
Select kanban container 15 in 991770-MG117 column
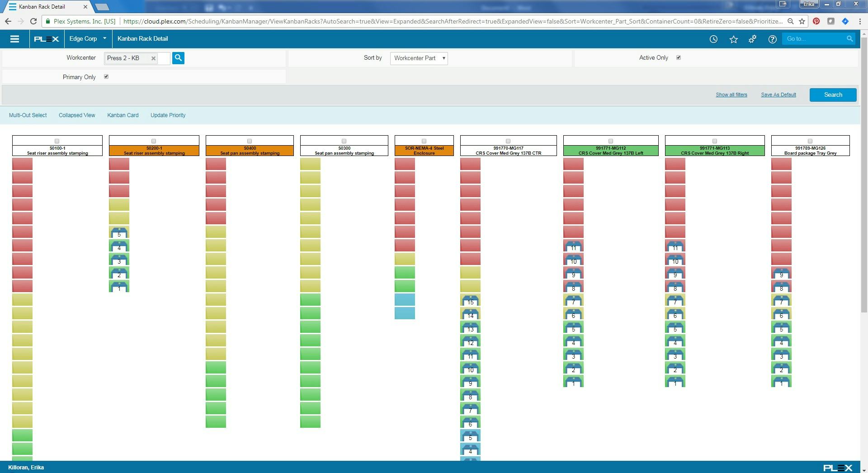click(x=471, y=300)
